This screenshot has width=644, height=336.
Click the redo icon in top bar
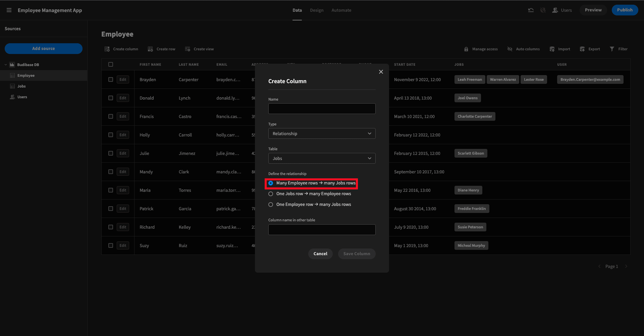(543, 10)
